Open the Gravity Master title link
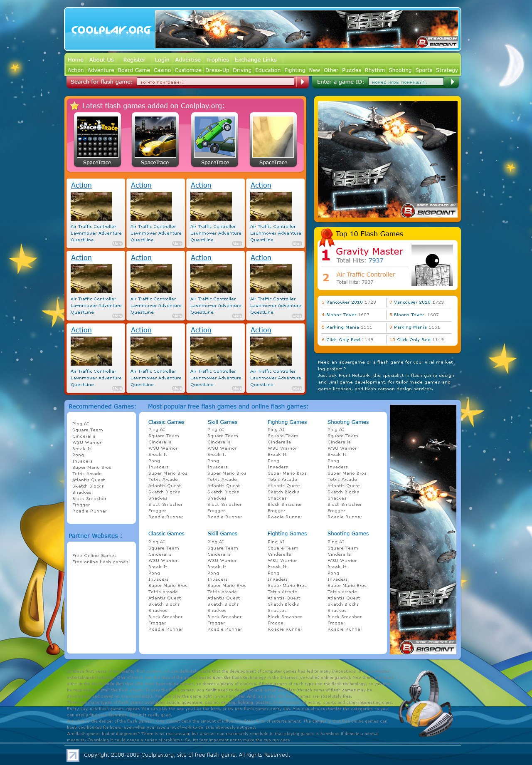Screen dimensions: 532x765 click(369, 251)
